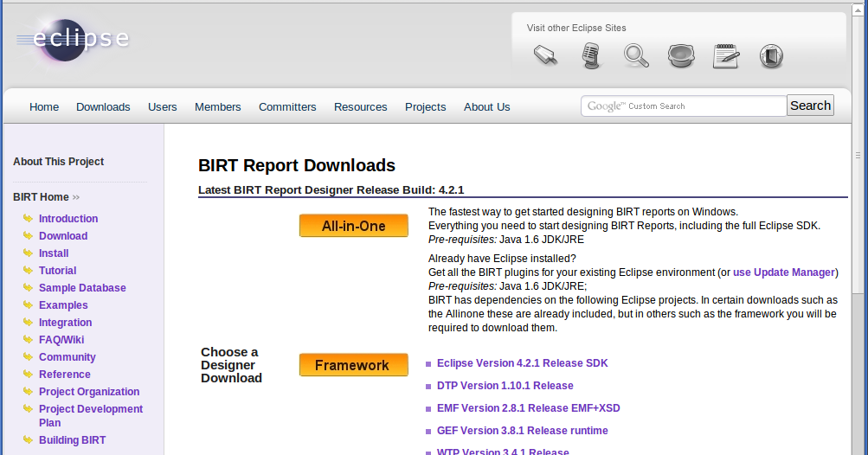Open DTP Version 1.10.1 Release link
Viewport: 868px width, 455px height.
pyautogui.click(x=505, y=385)
